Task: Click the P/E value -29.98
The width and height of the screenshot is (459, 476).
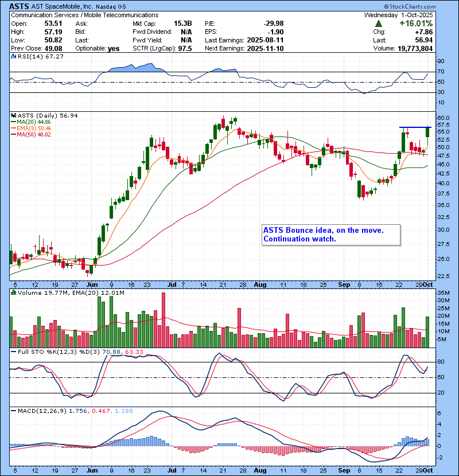Action: pyautogui.click(x=274, y=24)
